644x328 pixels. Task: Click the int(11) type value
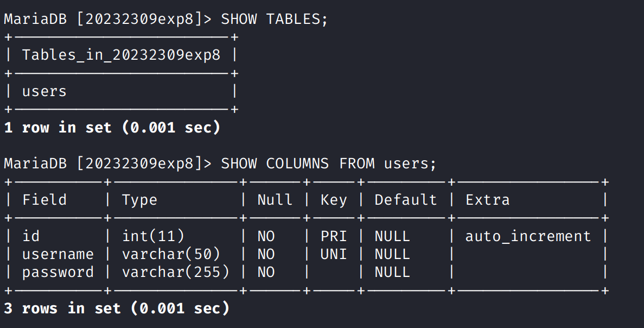[153, 236]
